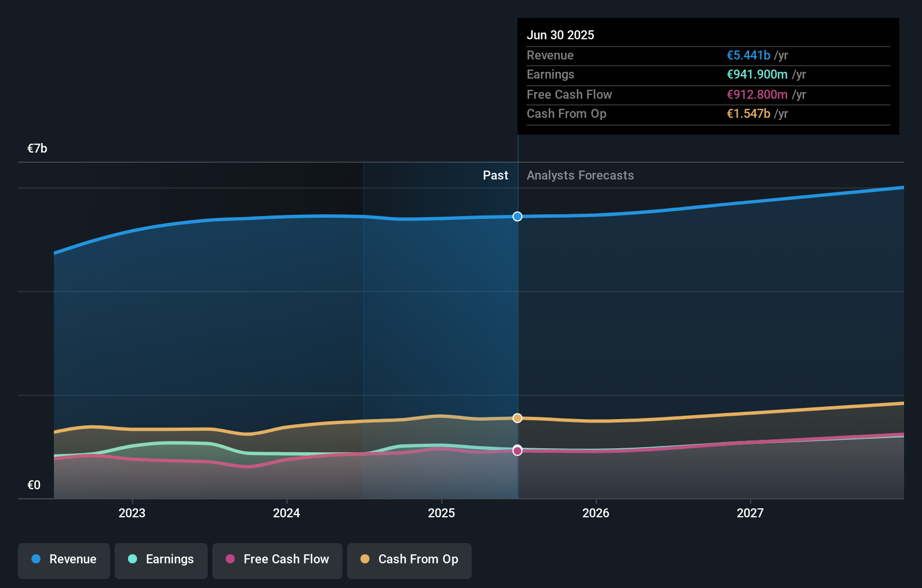Toggle the Earnings series visibility
Image resolution: width=922 pixels, height=588 pixels.
161,559
